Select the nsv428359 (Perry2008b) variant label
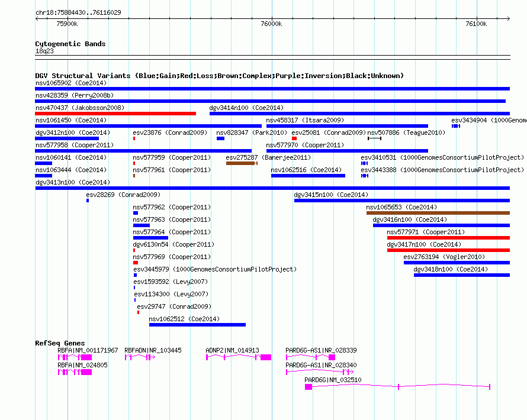This screenshot has height=420, width=527. tap(75, 95)
